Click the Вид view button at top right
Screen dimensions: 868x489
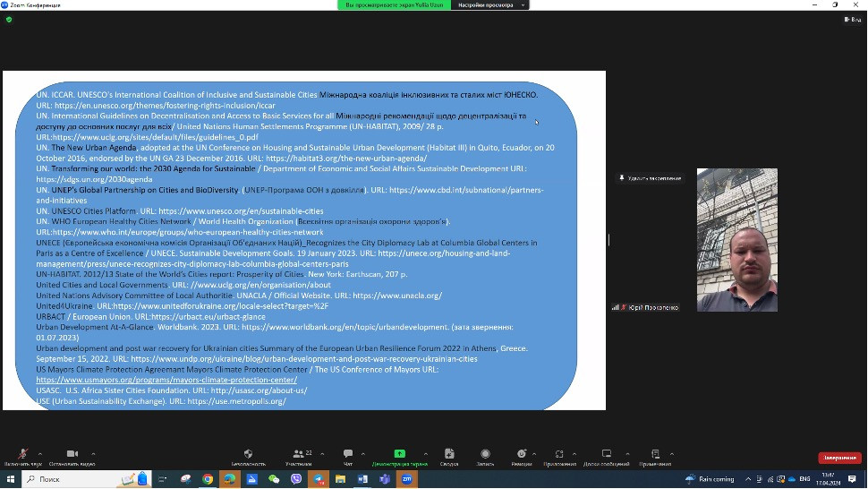point(853,20)
